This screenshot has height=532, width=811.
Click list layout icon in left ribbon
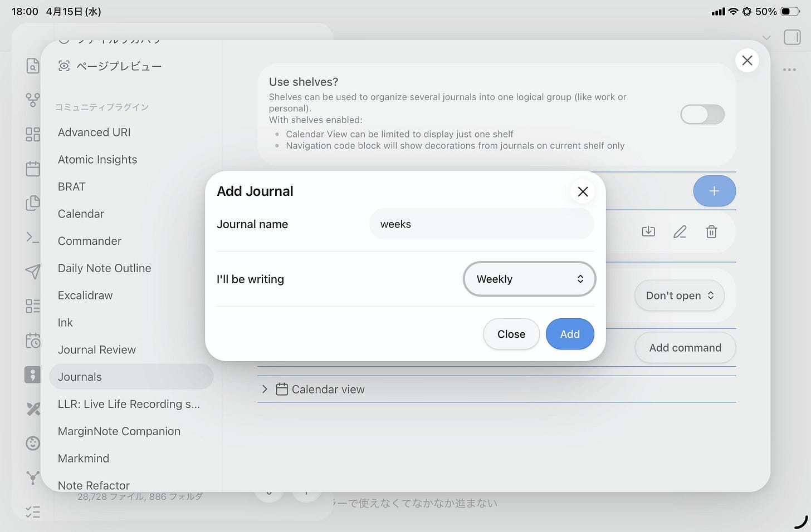click(x=33, y=306)
